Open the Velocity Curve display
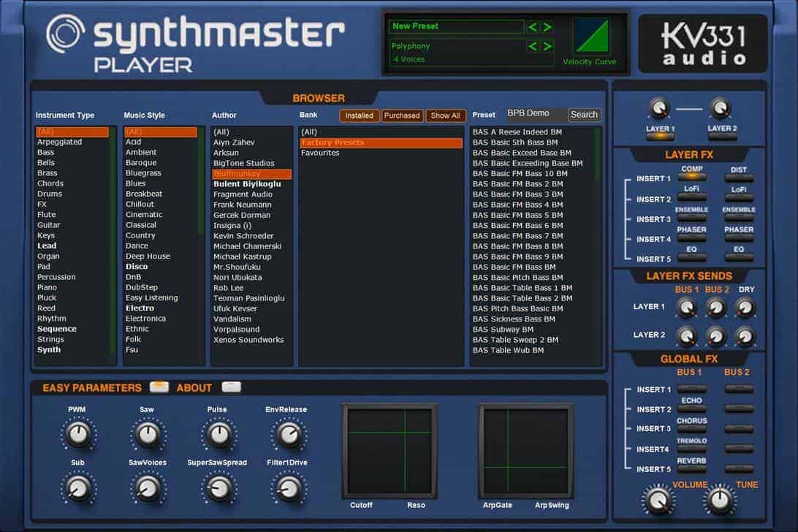Viewport: 798px width, 532px height. pos(591,36)
